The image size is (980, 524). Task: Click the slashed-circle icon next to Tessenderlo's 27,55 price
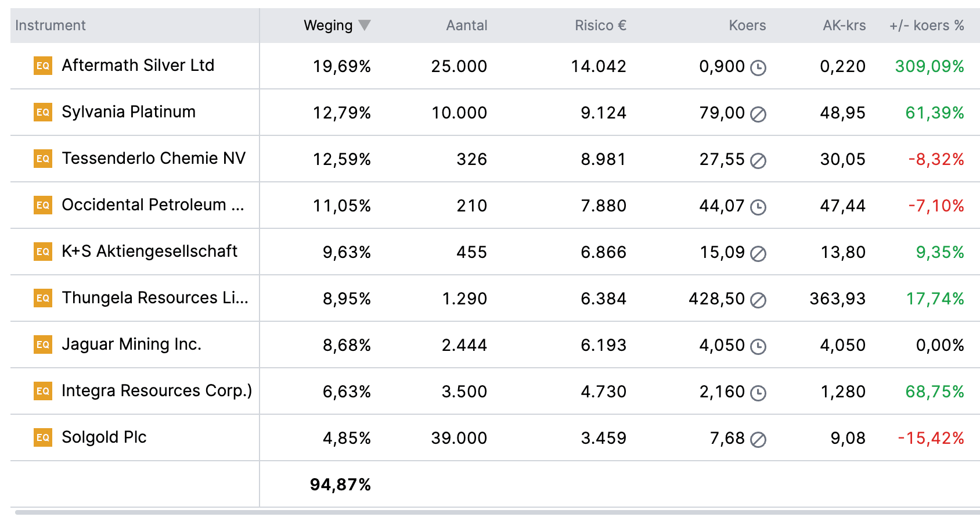click(758, 161)
